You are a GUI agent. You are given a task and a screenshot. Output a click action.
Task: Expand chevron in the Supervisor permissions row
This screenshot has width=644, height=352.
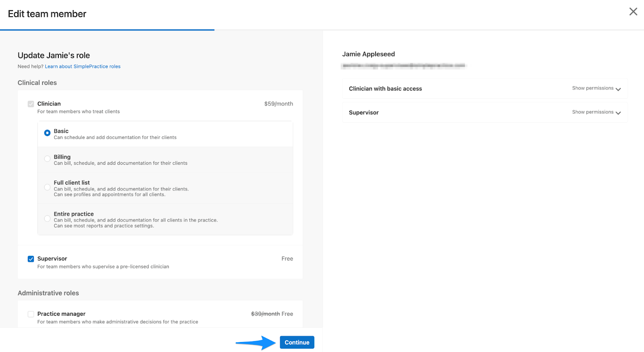pyautogui.click(x=618, y=113)
